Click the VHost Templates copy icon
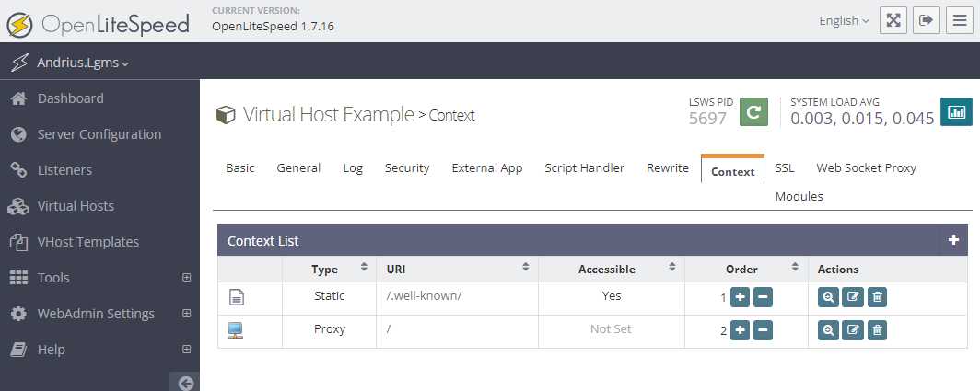 click(x=18, y=242)
